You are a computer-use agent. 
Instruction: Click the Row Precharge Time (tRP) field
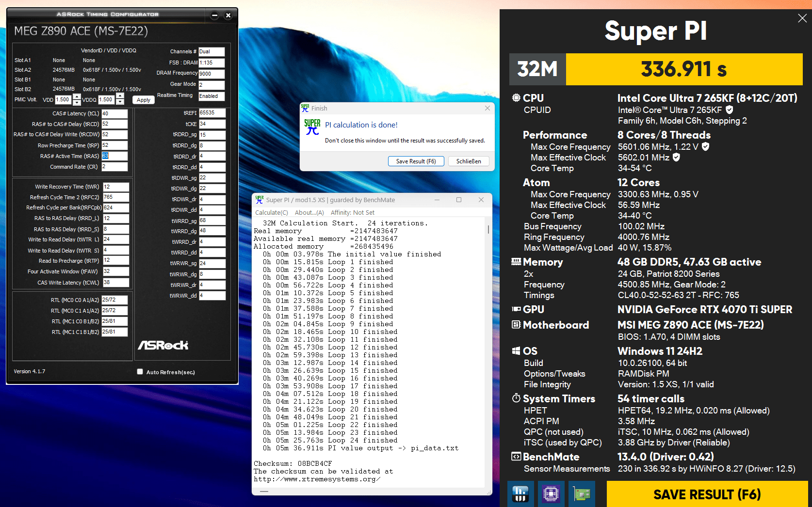coord(114,145)
